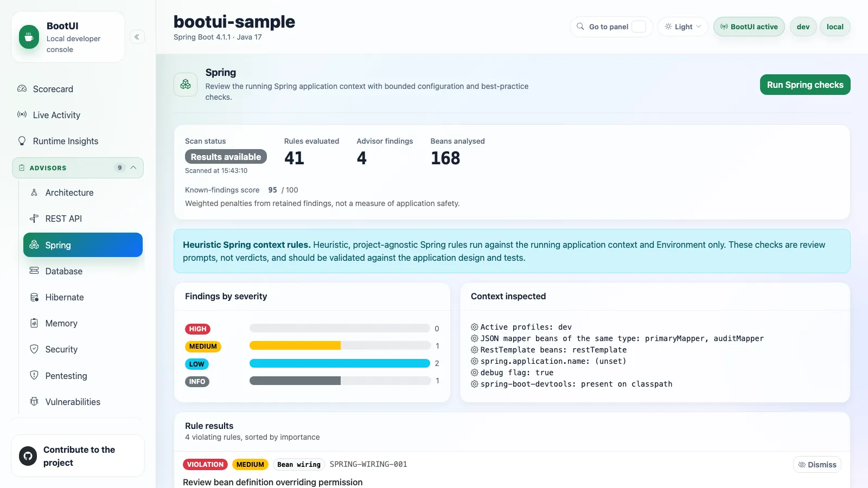Dismiss the SPRING-WIRING-001 finding
The width and height of the screenshot is (868, 488).
click(817, 465)
